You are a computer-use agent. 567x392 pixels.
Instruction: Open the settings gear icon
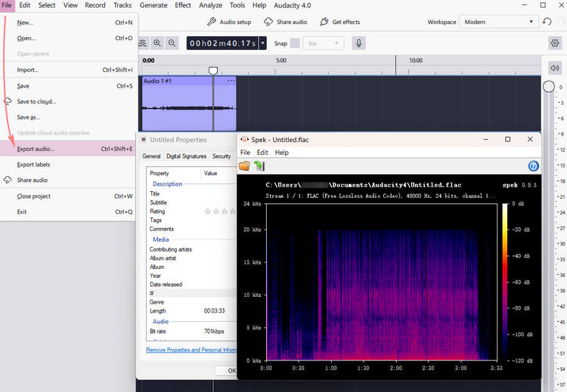[x=555, y=43]
